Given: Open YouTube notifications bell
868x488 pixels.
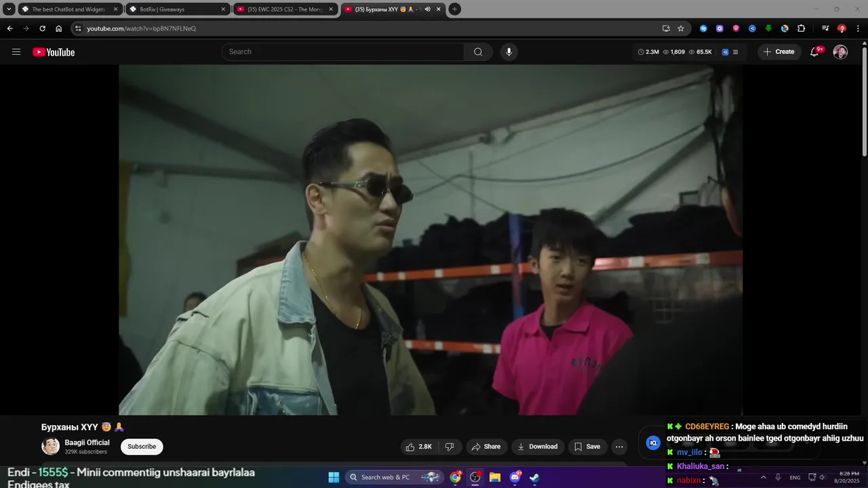Looking at the screenshot, I should click(x=816, y=52).
